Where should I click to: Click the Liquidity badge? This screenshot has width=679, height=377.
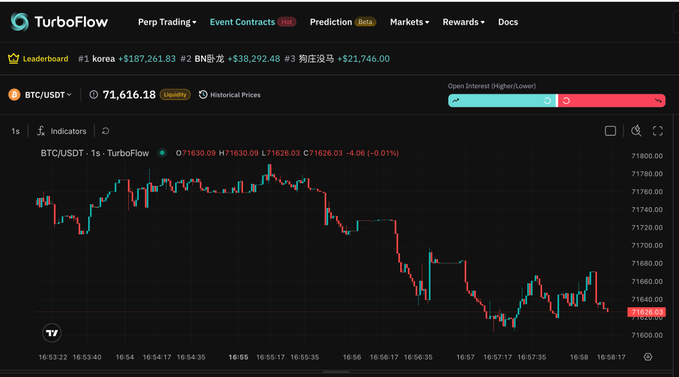tap(175, 95)
